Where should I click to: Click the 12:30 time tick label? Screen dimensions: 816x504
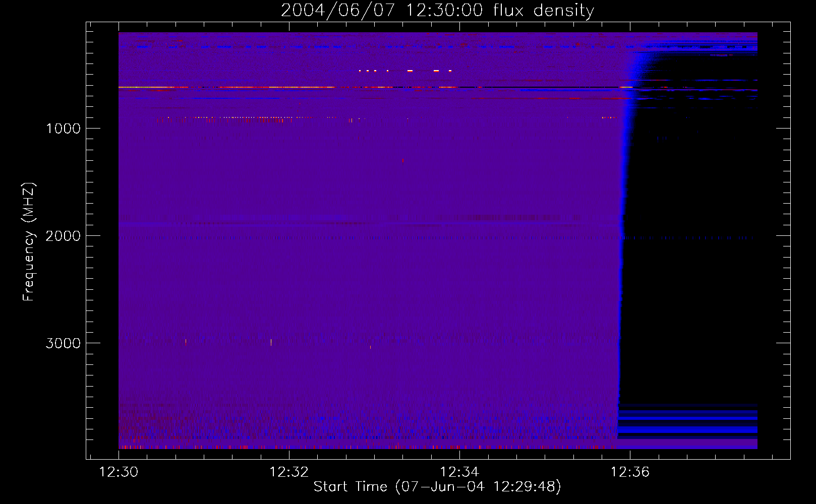119,472
